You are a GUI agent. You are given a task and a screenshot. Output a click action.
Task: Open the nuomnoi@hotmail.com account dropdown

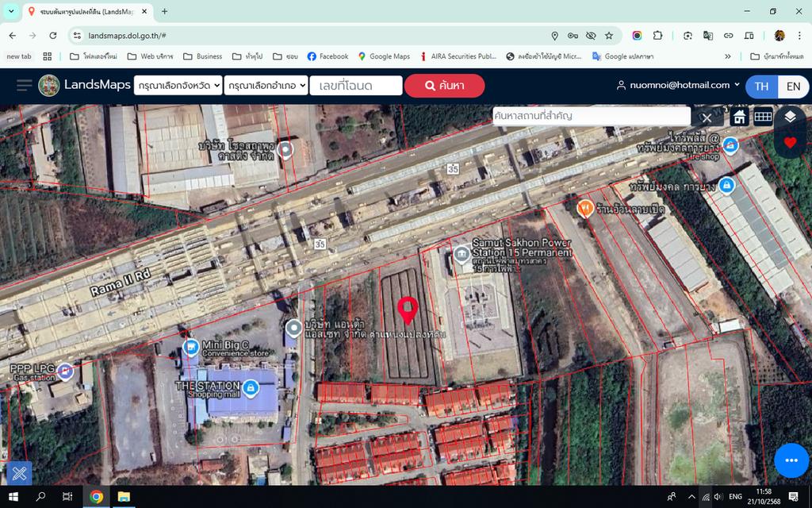[x=678, y=85]
